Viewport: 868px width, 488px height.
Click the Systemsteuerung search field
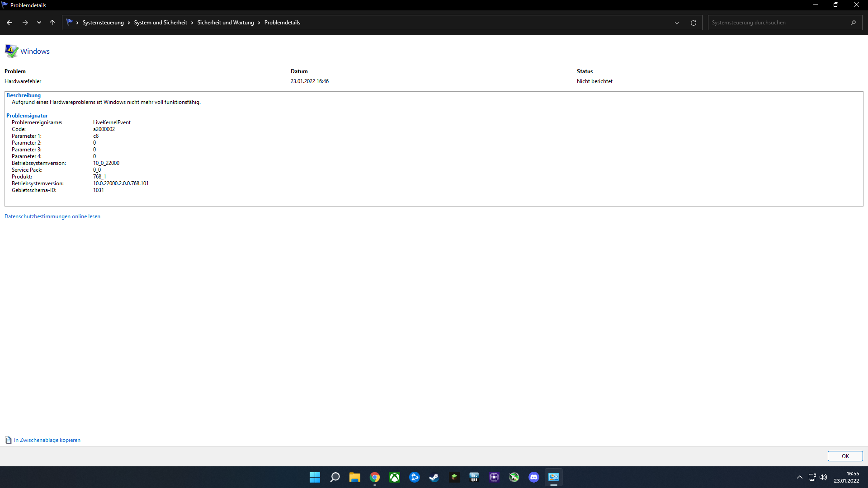click(778, 23)
